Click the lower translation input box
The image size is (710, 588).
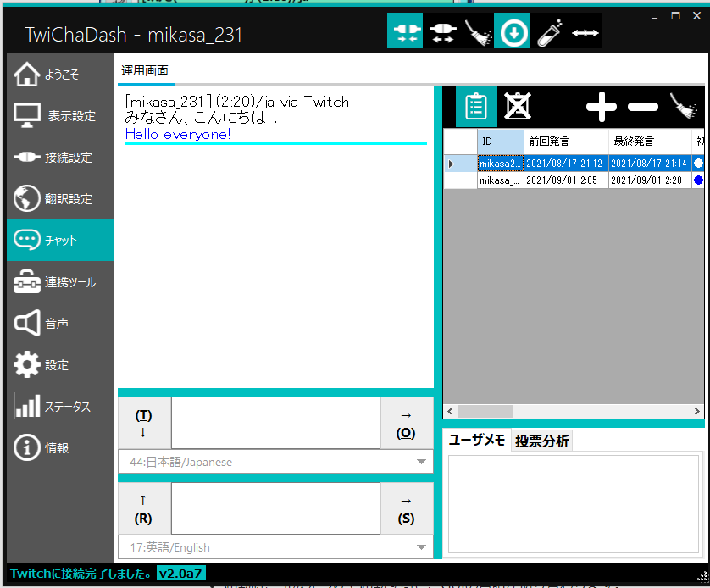(x=275, y=508)
